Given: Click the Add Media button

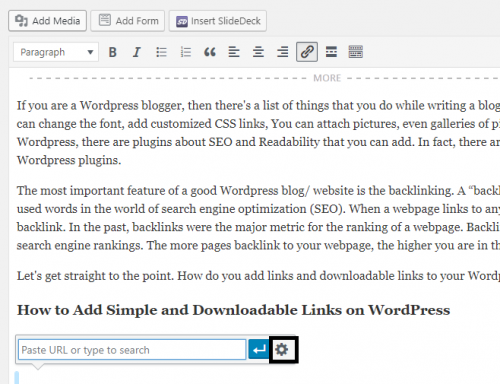Looking at the screenshot, I should [47, 21].
